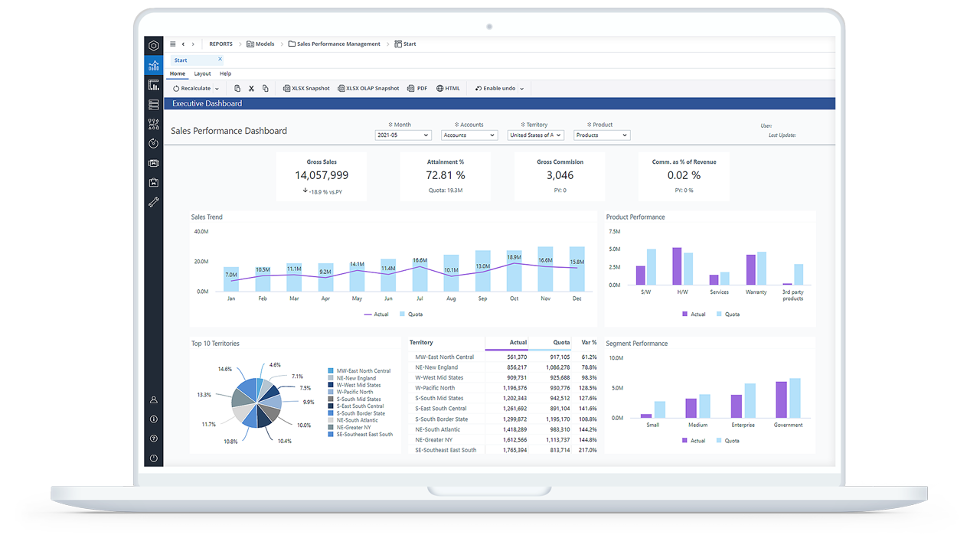Image resolution: width=980 pixels, height=551 pixels.
Task: Click the Quota legend swatch in Product Performance
Action: (720, 315)
